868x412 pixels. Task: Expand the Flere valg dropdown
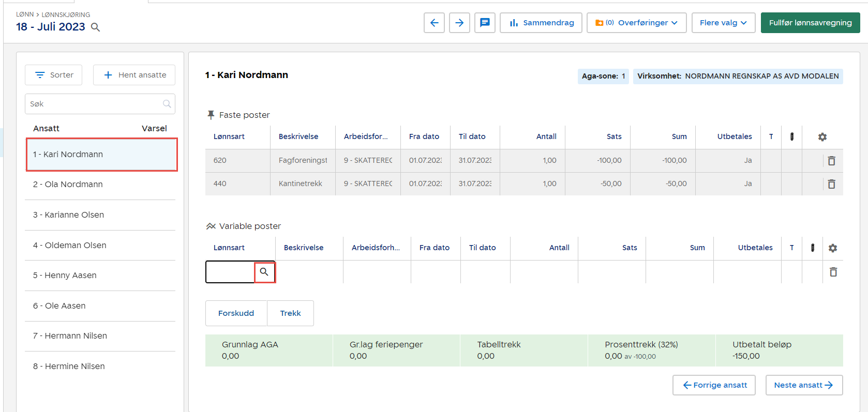coord(723,23)
